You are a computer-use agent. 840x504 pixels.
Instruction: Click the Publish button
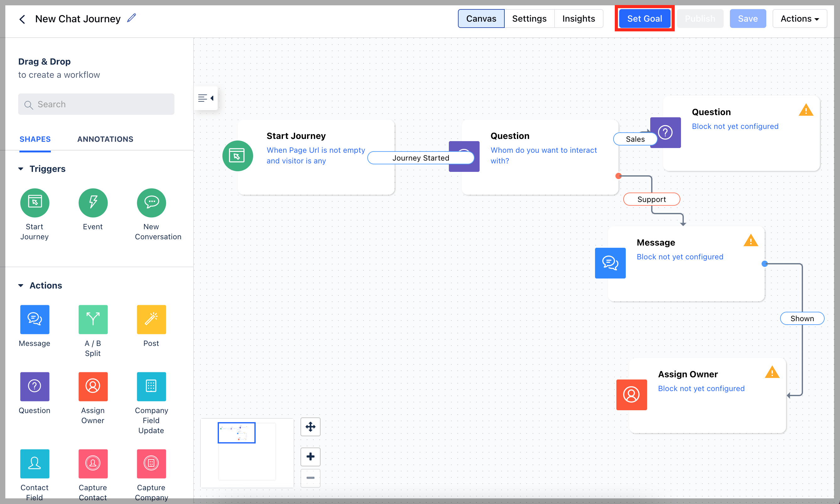[700, 19]
